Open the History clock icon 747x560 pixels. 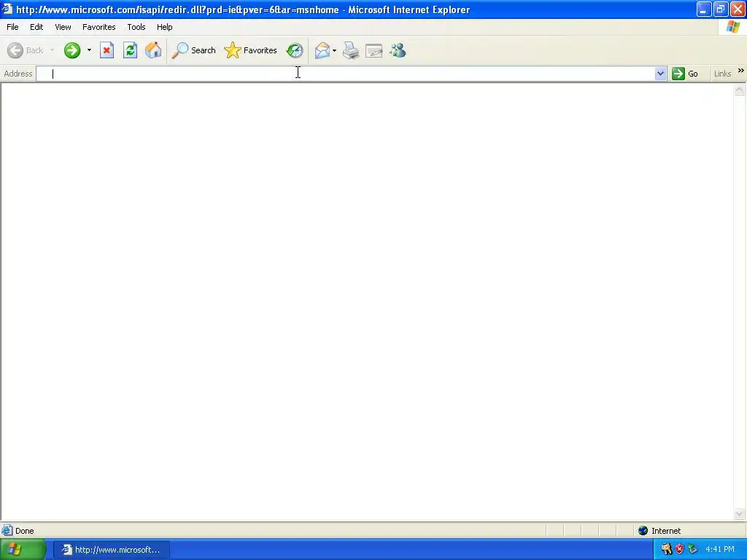(295, 50)
